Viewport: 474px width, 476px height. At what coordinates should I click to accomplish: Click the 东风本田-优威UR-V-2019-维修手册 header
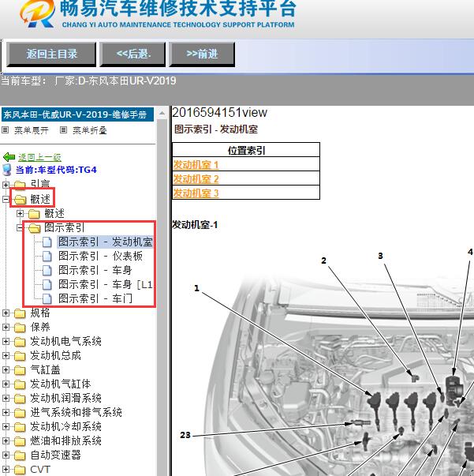click(77, 114)
